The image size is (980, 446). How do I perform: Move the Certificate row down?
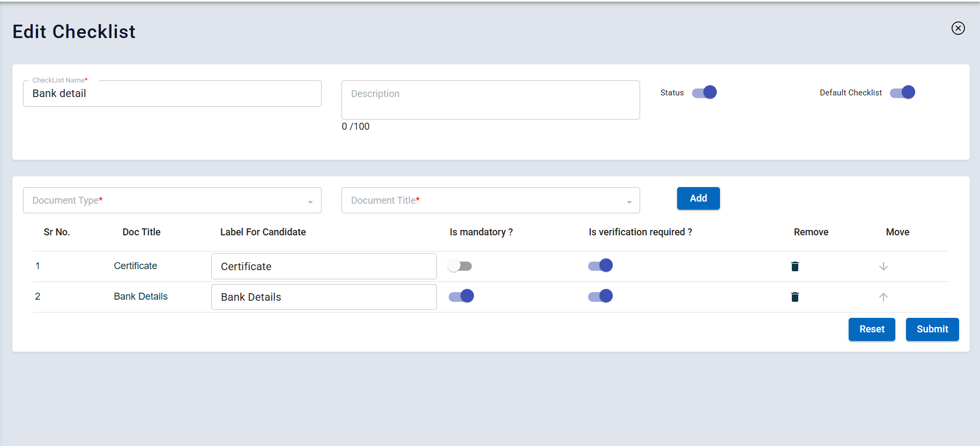pos(884,266)
